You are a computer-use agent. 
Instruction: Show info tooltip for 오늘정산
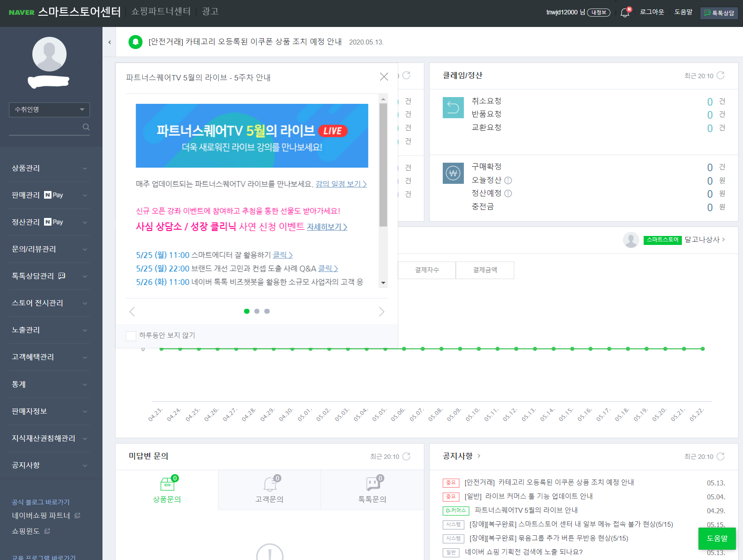coord(508,180)
